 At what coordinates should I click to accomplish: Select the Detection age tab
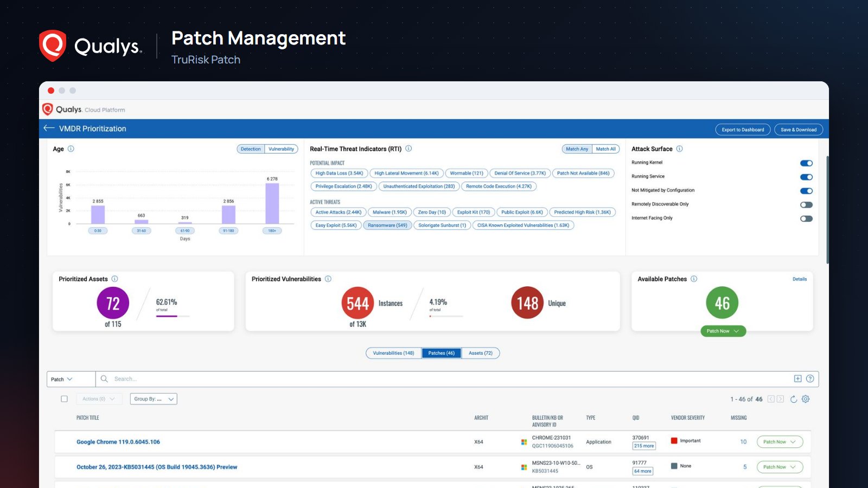(x=251, y=149)
